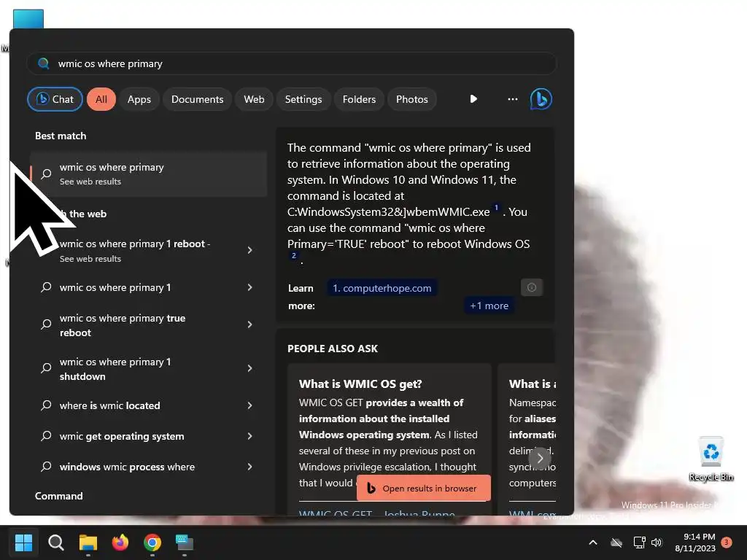This screenshot has height=560, width=747.
Task: Open taskbar Search magnifier
Action: tap(55, 542)
